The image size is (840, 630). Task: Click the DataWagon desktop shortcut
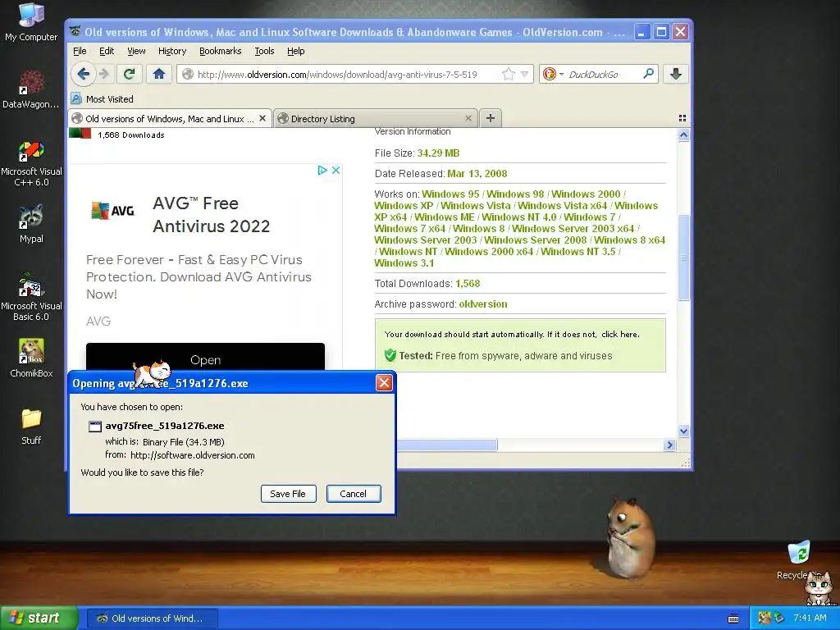31,89
